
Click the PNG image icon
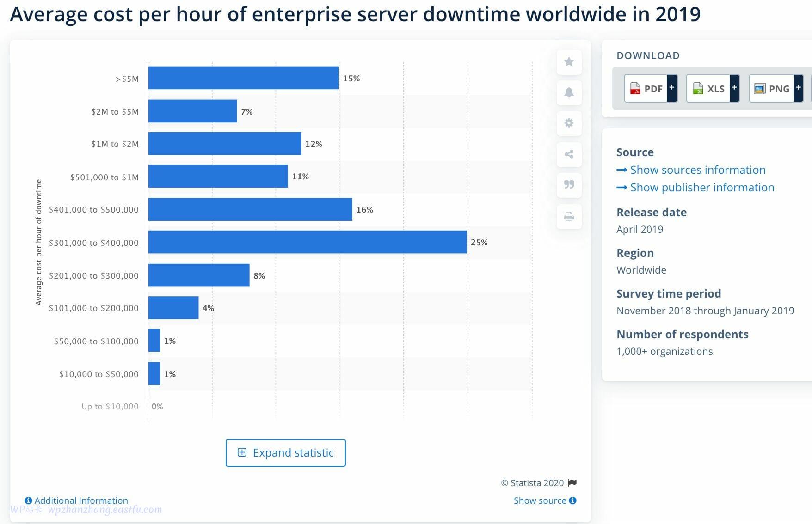tap(759, 88)
